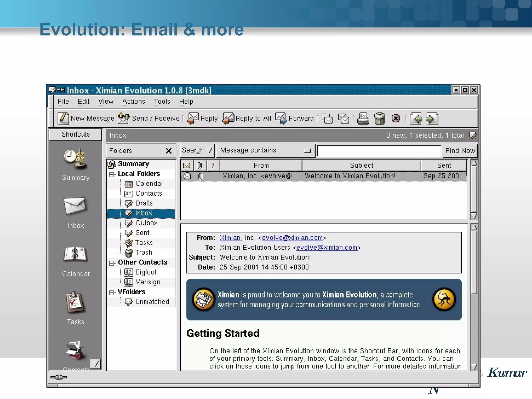Click the Copy message toolbar icon
Screen dimensions: 532x399
coord(343,119)
